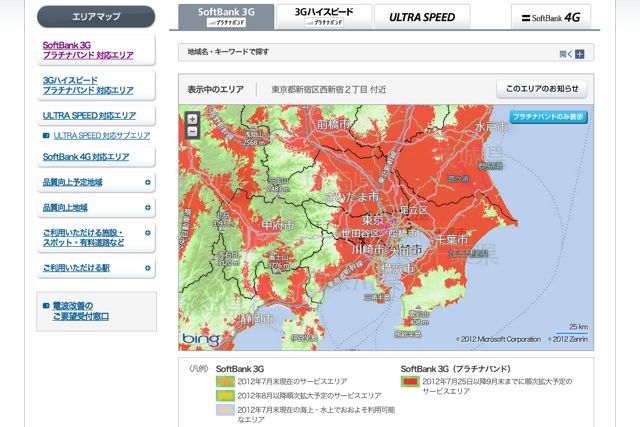Screen dimensions: 640x427
Task: Click 前橋市 label on the map
Action: [x=333, y=125]
